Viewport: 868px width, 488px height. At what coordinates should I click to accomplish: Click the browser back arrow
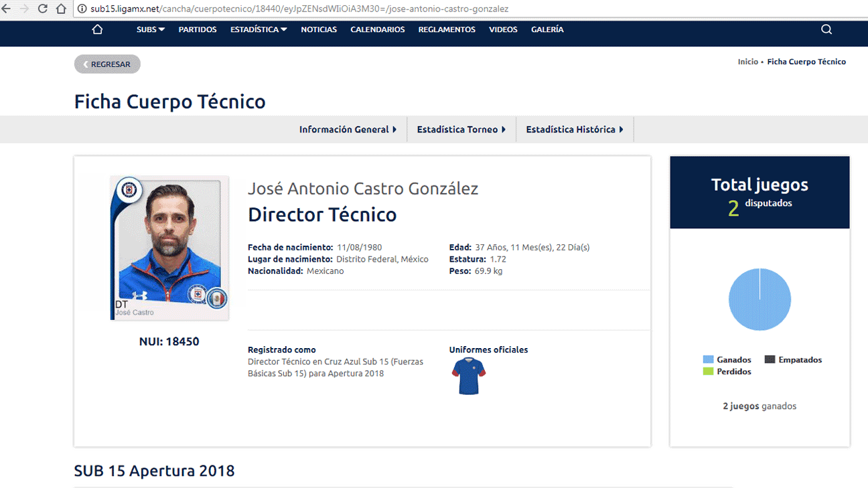coord(7,9)
